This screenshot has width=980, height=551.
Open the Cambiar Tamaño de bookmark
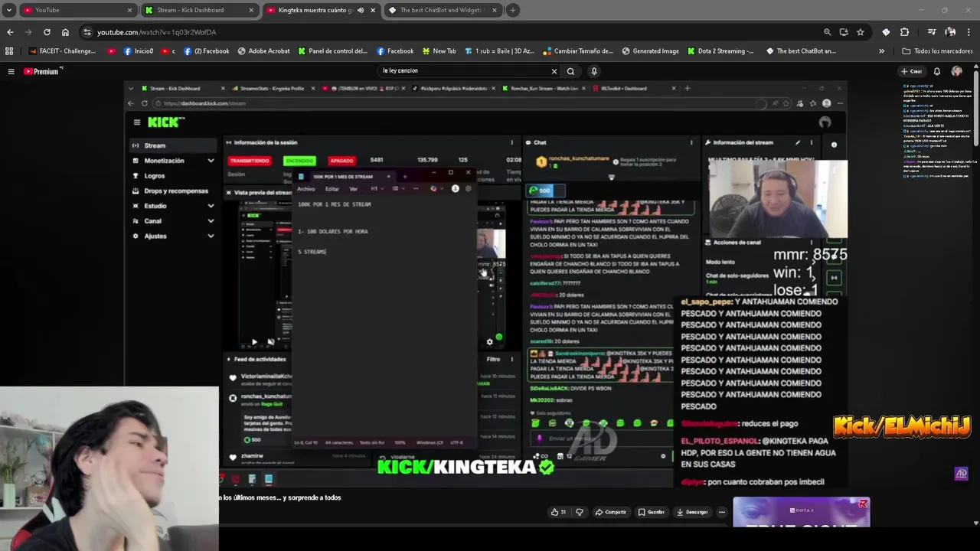(578, 51)
